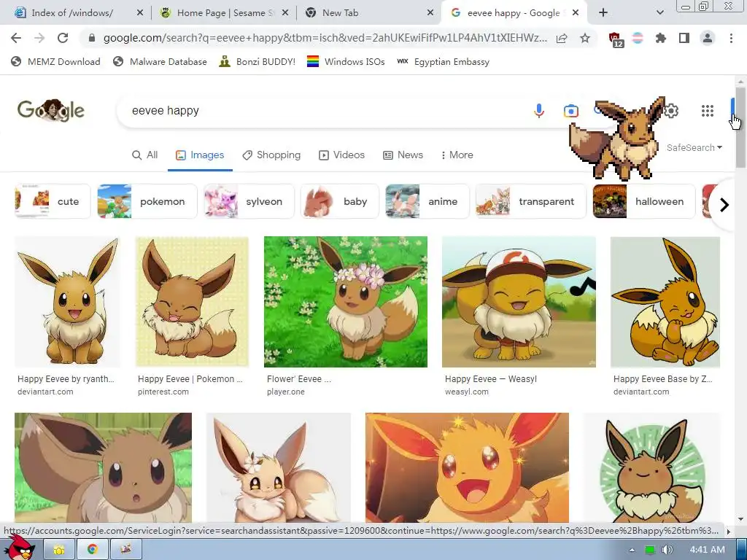Open Bonzi BUDDY! bookmark
This screenshot has height=560, width=747.
tap(258, 61)
